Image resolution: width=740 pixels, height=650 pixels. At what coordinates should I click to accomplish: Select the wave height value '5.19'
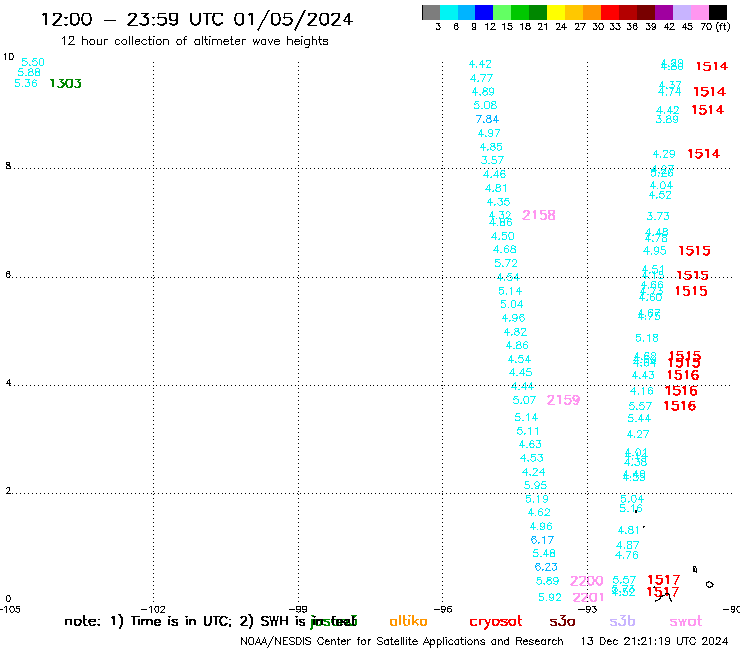pos(537,499)
